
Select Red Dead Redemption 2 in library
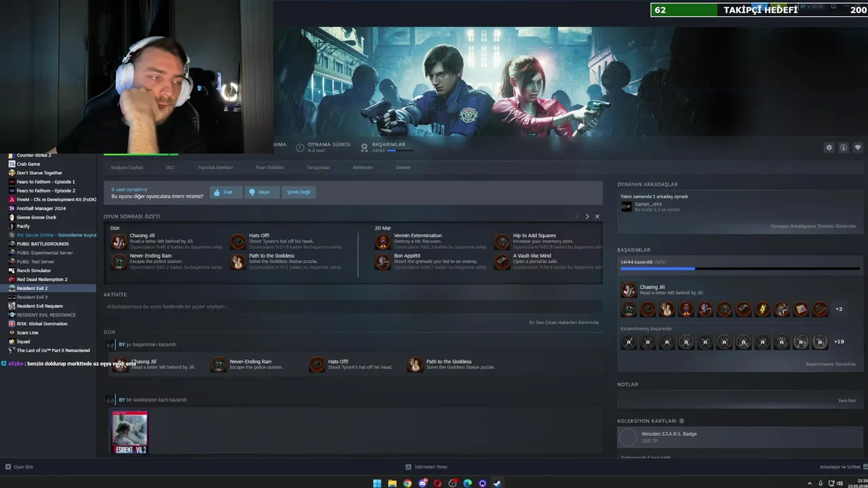tap(47, 279)
